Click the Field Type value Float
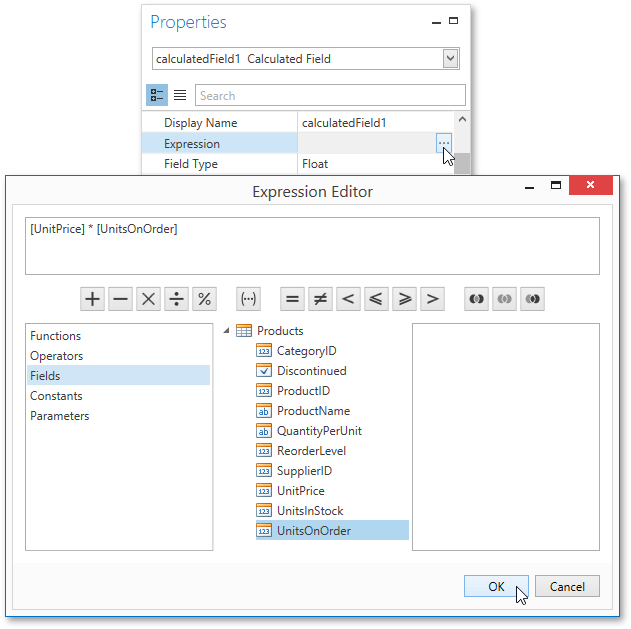631x629 pixels. tap(315, 164)
